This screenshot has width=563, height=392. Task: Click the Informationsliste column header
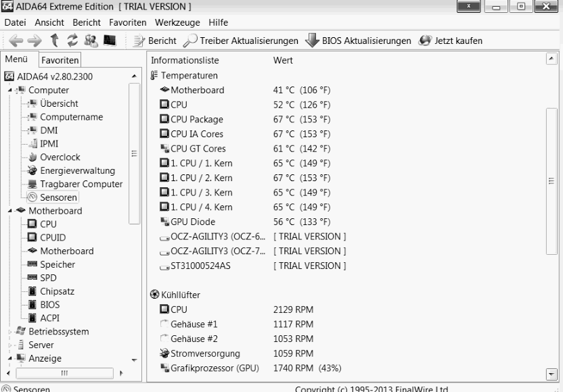[185, 60]
